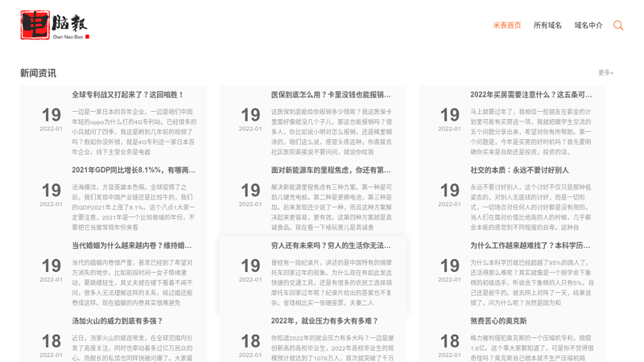Open 域名中介 menu item
The width and height of the screenshot is (644, 362).
point(588,26)
